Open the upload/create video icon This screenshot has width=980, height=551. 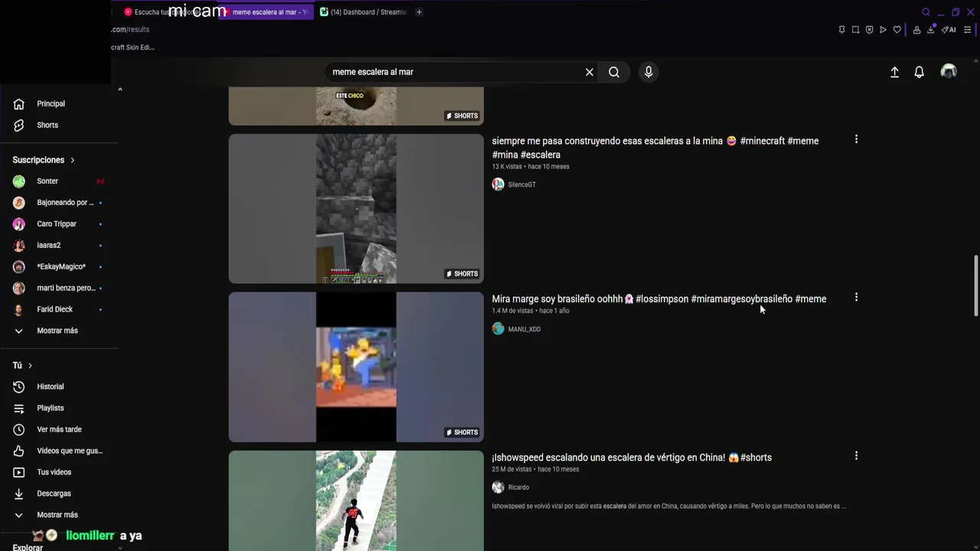(x=894, y=72)
